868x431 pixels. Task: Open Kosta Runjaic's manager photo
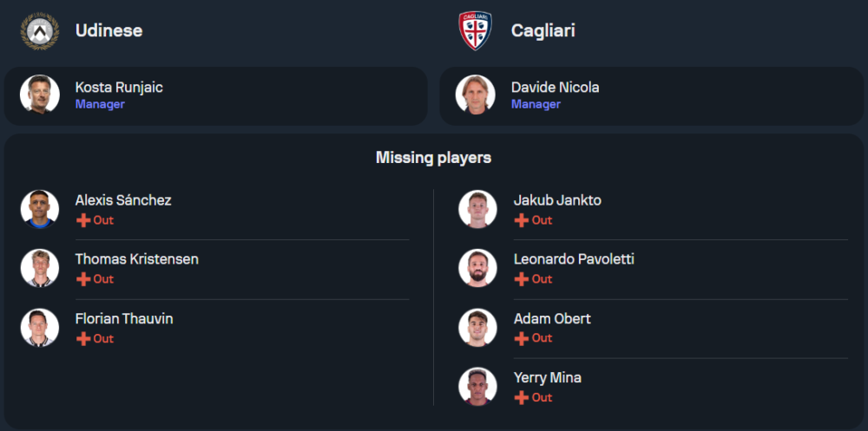(40, 95)
